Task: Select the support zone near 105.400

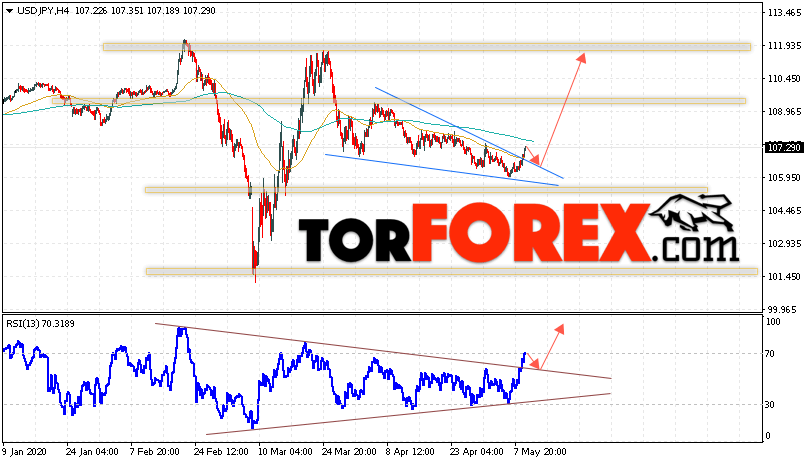Action: pos(426,190)
